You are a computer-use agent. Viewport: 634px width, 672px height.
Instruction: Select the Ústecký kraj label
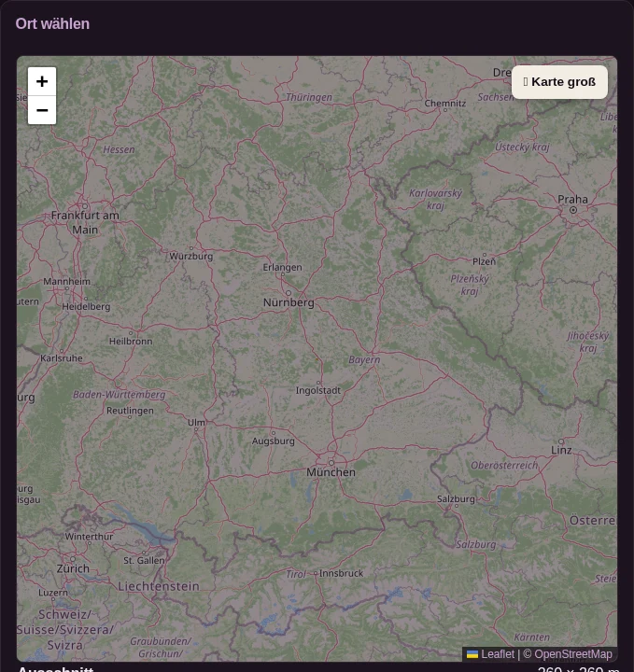[522, 147]
